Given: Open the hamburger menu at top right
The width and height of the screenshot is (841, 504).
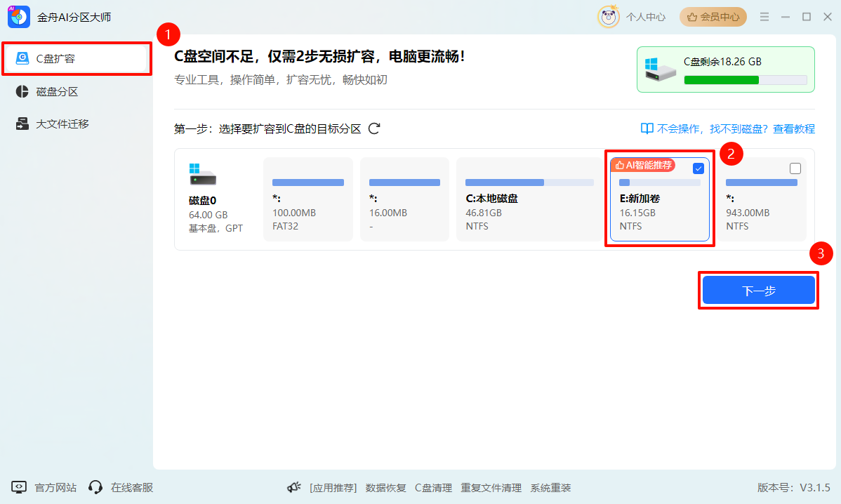Looking at the screenshot, I should pyautogui.click(x=764, y=16).
